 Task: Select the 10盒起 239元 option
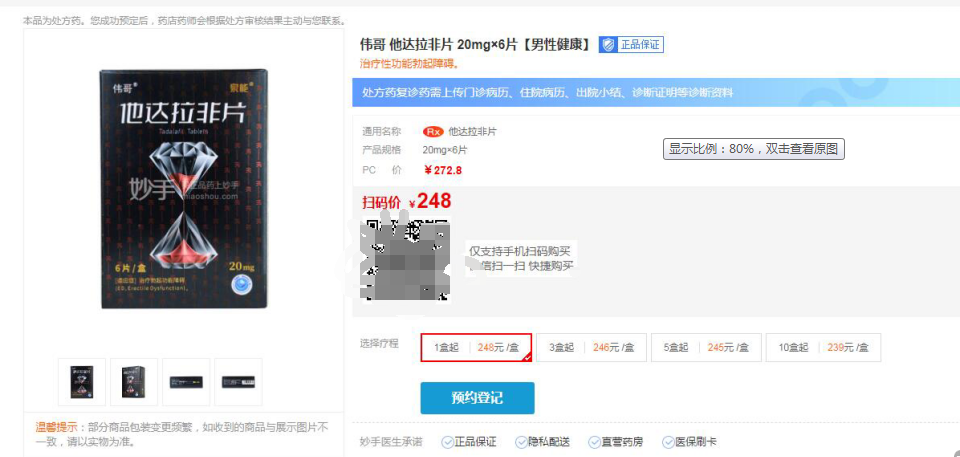pyautogui.click(x=823, y=347)
